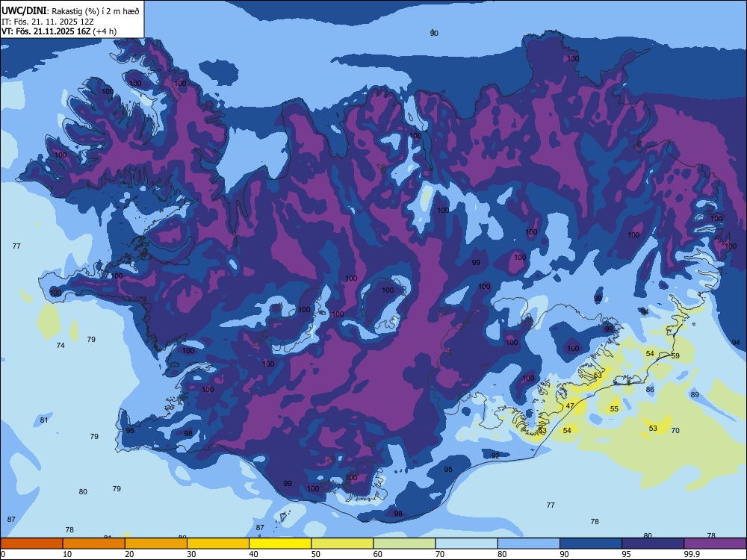The width and height of the screenshot is (747, 560).
Task: Click the '40' legend tick label
Action: click(253, 554)
